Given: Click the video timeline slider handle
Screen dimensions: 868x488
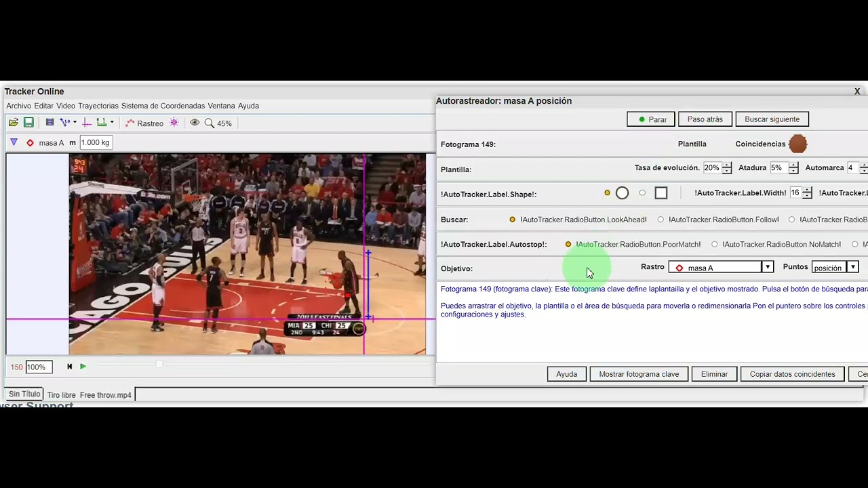Looking at the screenshot, I should (x=159, y=364).
